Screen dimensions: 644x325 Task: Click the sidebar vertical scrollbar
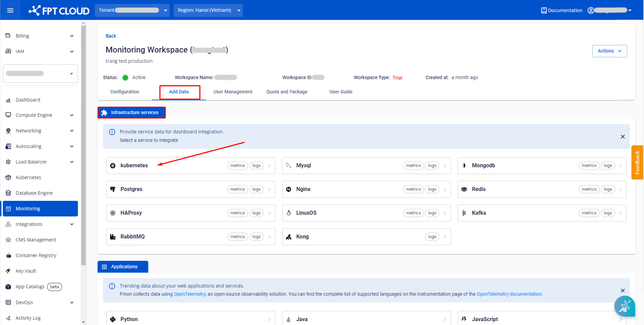coord(83,141)
